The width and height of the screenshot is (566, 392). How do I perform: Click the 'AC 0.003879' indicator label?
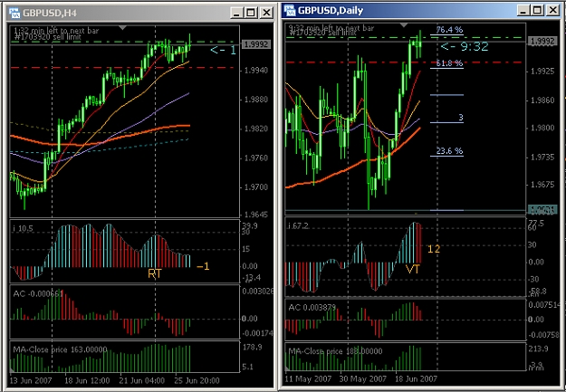[312, 308]
